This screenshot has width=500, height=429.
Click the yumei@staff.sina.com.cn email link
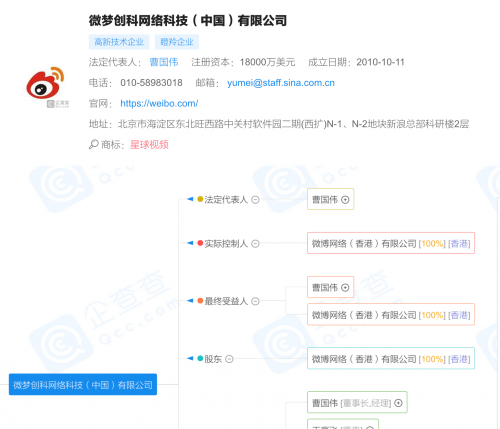click(x=281, y=83)
